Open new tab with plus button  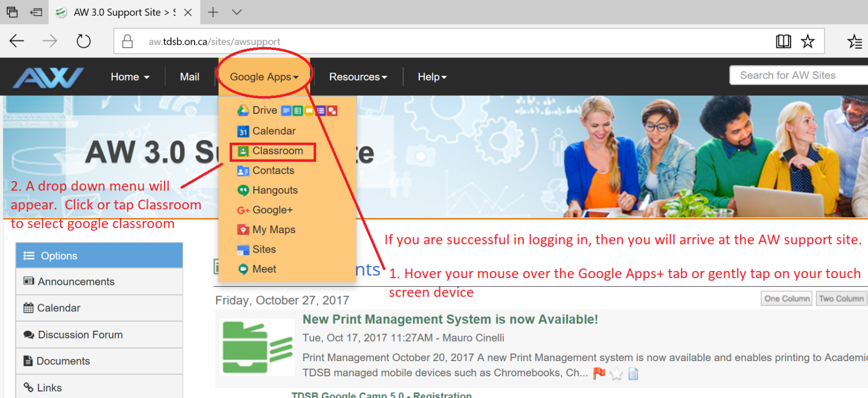click(x=213, y=12)
